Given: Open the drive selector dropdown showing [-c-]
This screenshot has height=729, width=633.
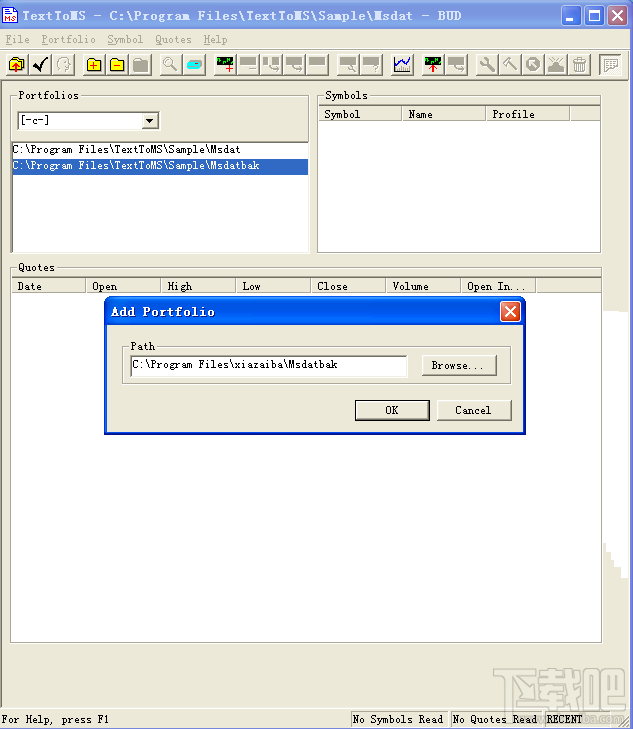Looking at the screenshot, I should coord(150,121).
